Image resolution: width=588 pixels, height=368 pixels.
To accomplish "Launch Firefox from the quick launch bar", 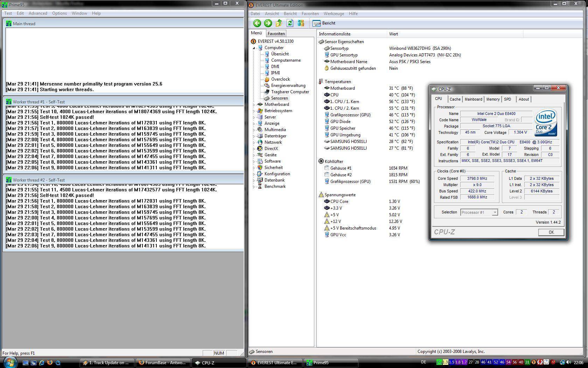I will (x=50, y=363).
